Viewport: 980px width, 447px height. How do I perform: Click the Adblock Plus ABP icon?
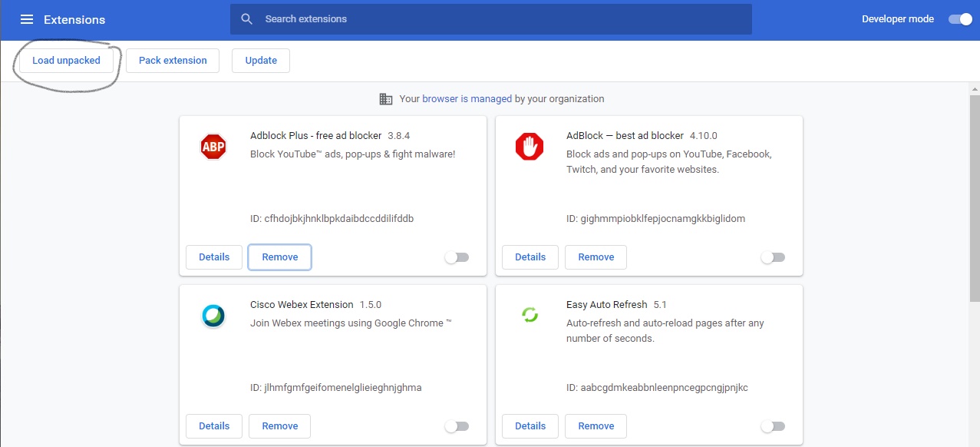click(213, 147)
